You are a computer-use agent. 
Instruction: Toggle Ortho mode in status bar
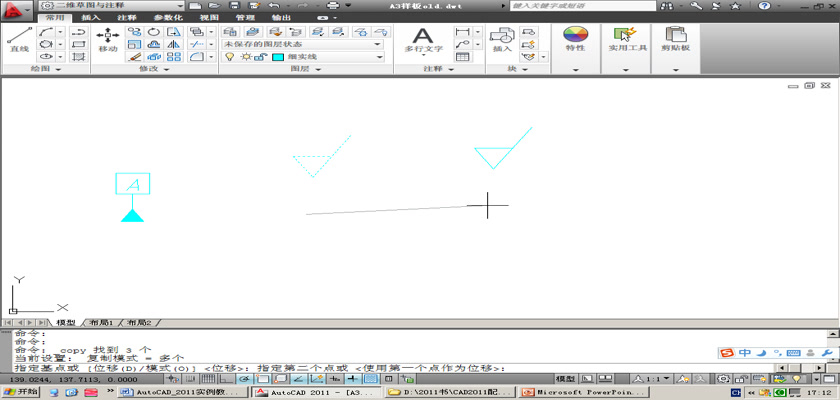pos(226,379)
